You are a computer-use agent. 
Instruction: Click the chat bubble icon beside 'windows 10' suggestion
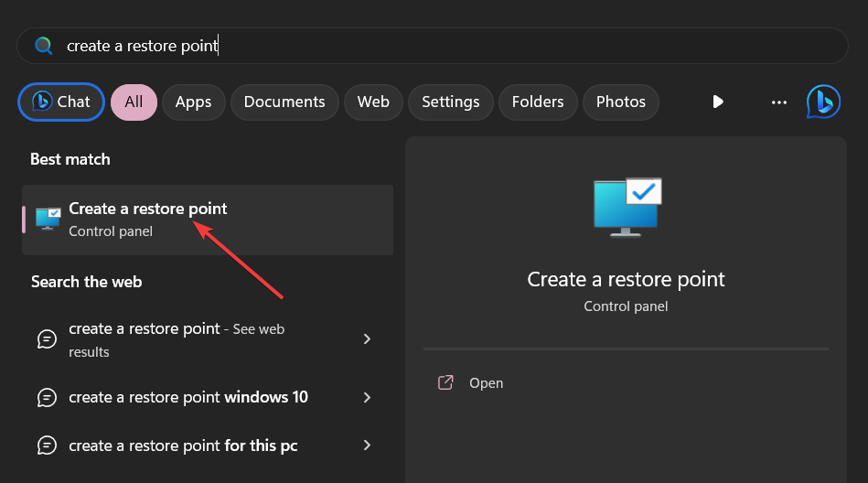click(x=47, y=397)
